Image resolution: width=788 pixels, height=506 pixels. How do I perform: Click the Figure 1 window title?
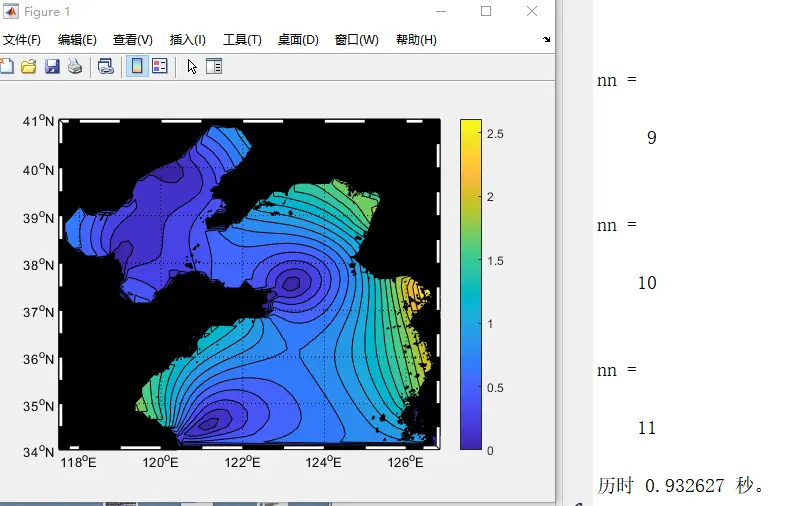(47, 12)
